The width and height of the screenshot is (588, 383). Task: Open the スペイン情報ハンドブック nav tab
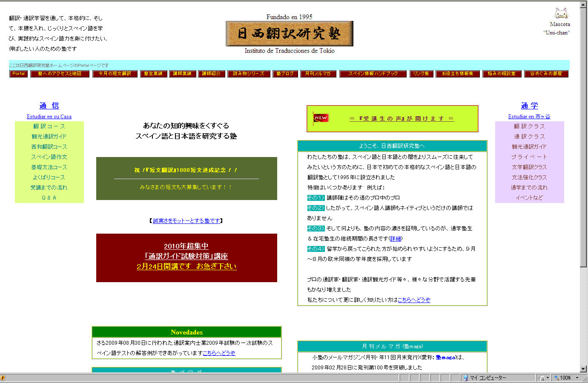click(373, 74)
